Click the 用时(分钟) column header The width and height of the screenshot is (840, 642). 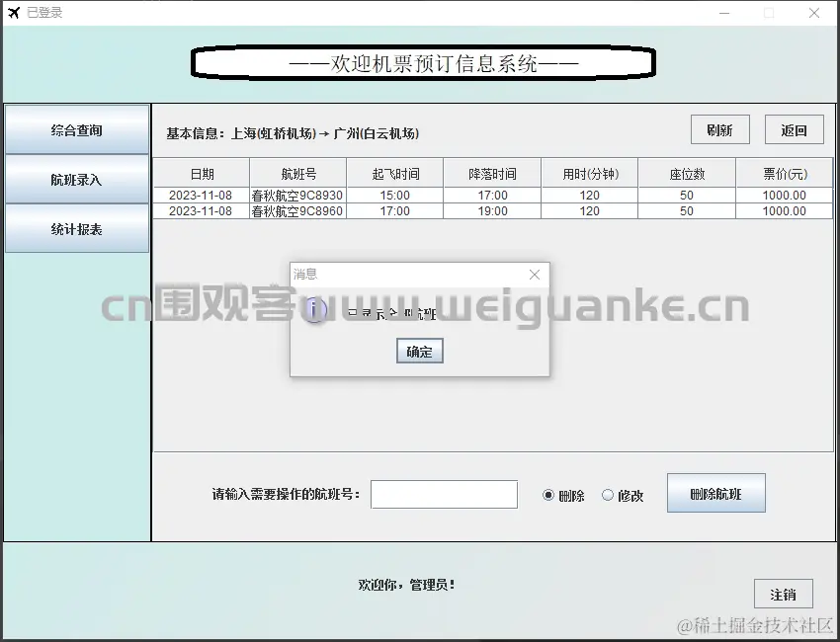point(590,173)
